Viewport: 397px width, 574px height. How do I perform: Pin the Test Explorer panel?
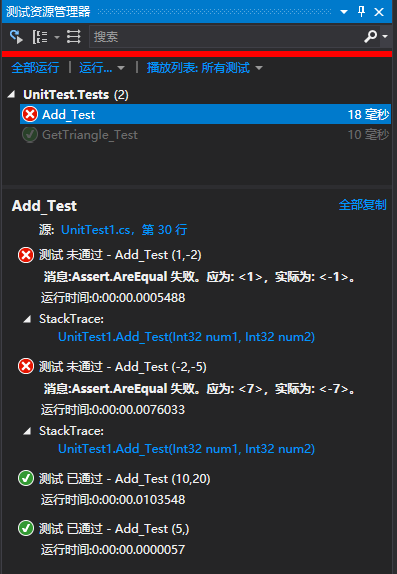[361, 12]
